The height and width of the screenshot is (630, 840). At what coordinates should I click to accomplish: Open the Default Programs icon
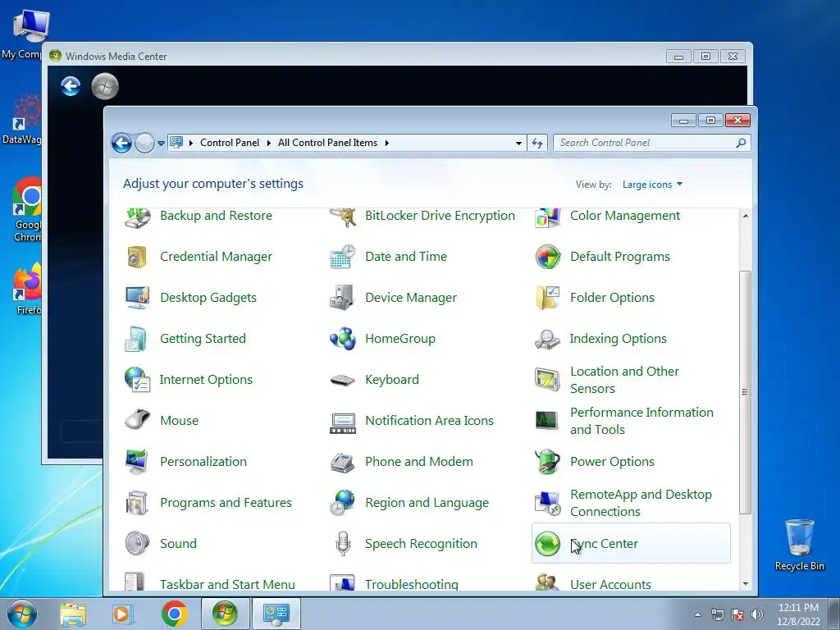point(547,257)
